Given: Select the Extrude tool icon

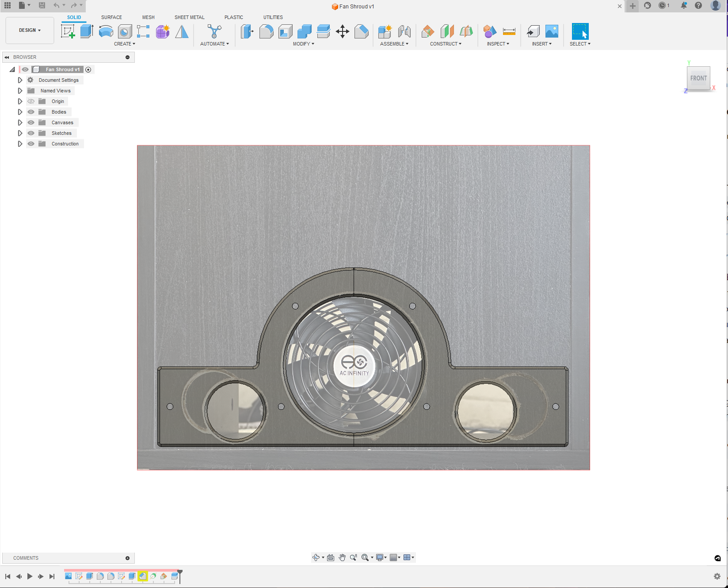Looking at the screenshot, I should (87, 31).
